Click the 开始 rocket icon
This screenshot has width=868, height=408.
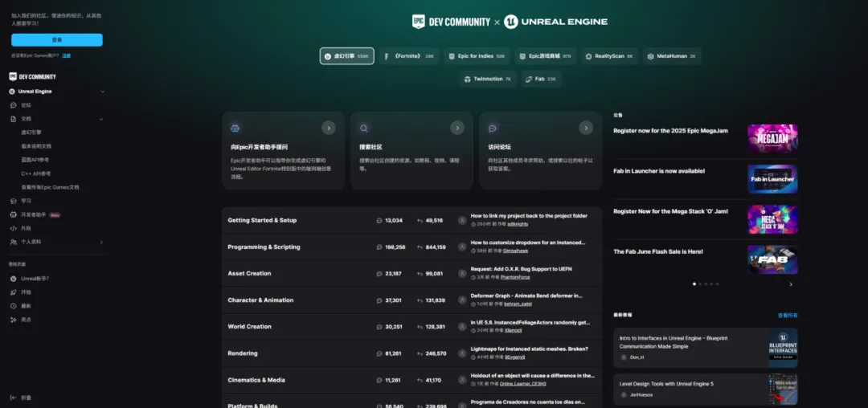pos(14,292)
